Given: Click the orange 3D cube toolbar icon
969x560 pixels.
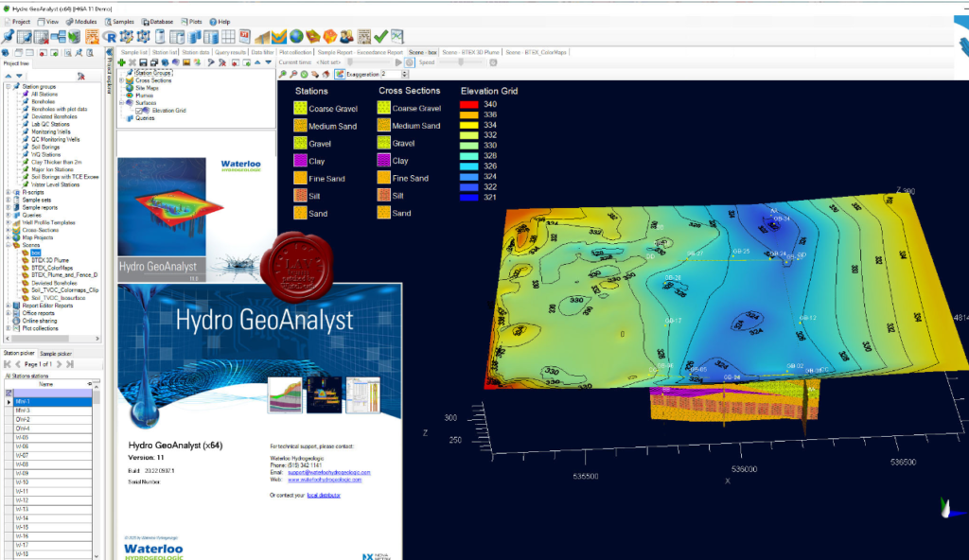Looking at the screenshot, I should tap(330, 37).
